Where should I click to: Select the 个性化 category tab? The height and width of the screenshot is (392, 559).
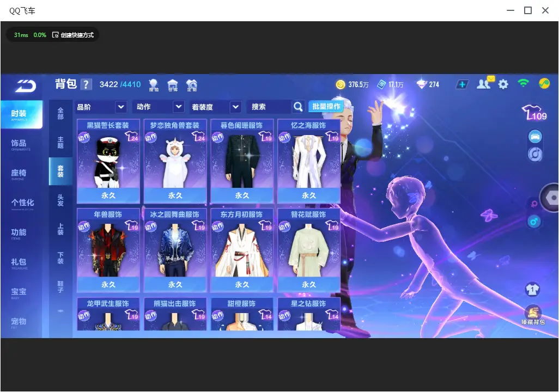[21, 204]
